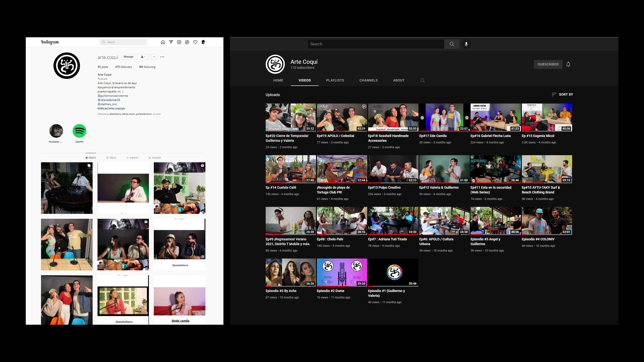Viewport: 644px width, 362px height.
Task: Open the SORT BY dropdown
Action: [x=562, y=94]
